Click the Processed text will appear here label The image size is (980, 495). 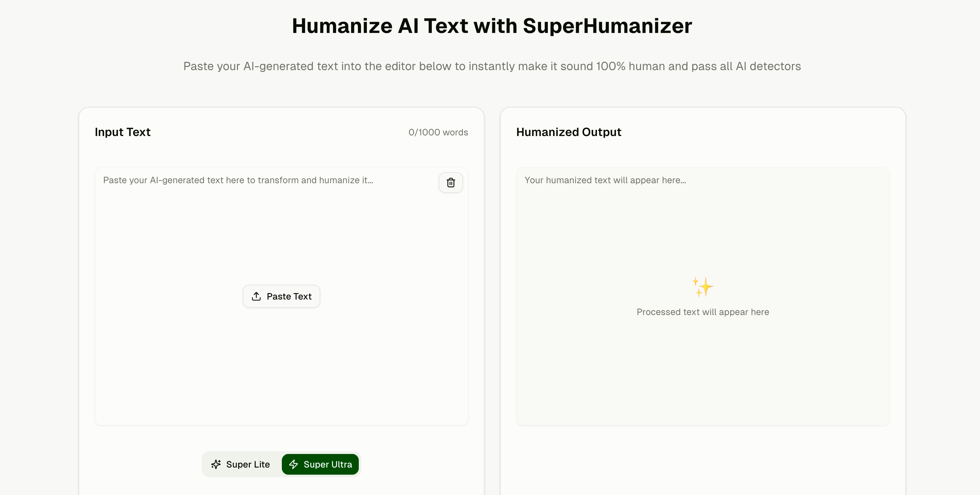(703, 312)
